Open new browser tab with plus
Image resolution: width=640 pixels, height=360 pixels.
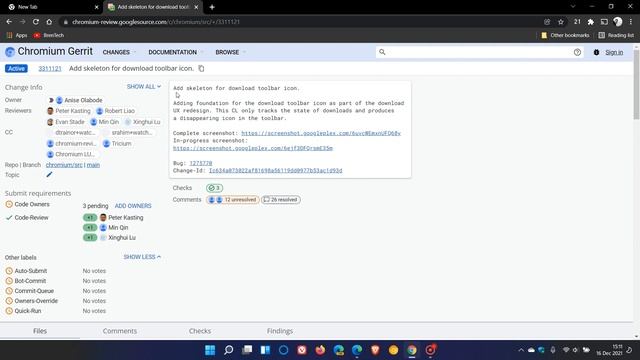[x=212, y=7]
